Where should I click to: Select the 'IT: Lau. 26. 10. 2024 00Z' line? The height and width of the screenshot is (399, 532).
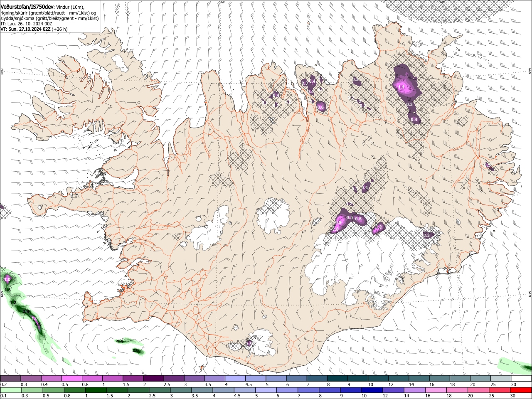point(26,24)
